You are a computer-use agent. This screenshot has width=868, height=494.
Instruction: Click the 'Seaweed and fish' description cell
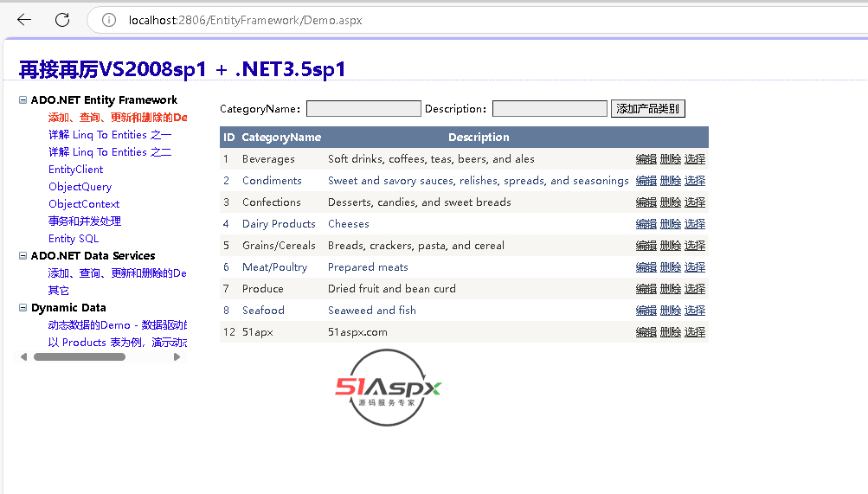pos(372,311)
